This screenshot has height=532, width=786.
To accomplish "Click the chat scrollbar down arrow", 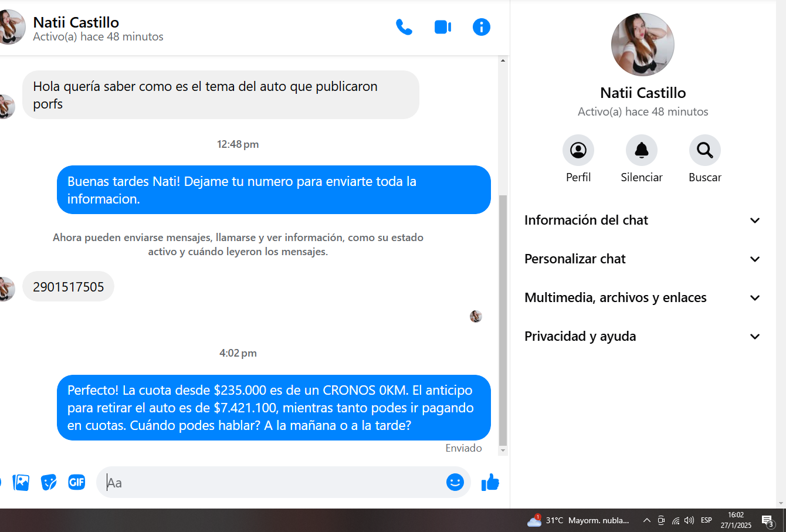I will point(503,451).
